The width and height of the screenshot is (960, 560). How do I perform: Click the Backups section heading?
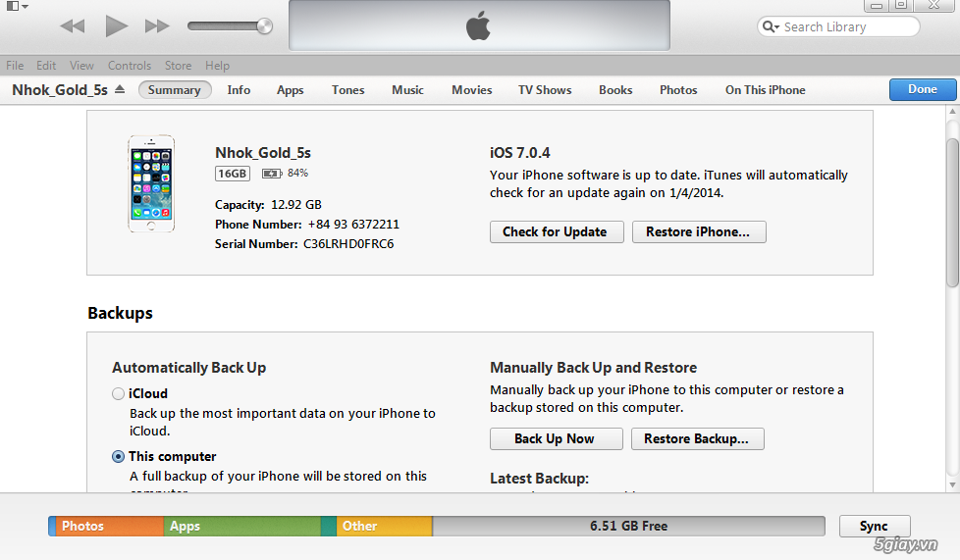pos(120,314)
